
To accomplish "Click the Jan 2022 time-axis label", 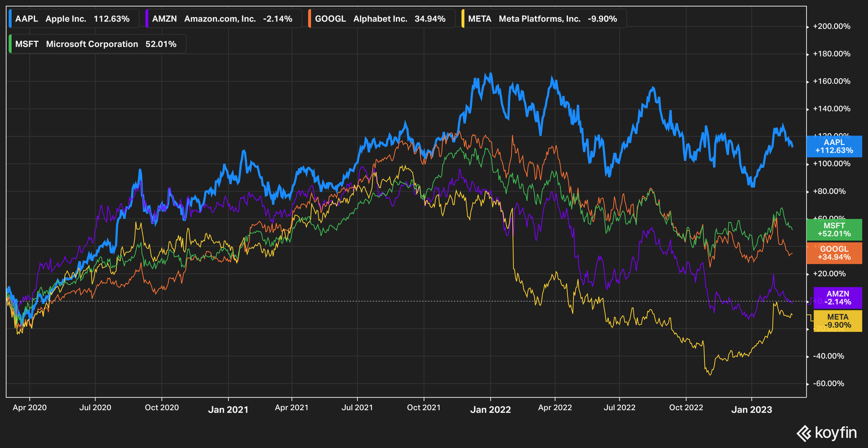I will click(x=491, y=410).
